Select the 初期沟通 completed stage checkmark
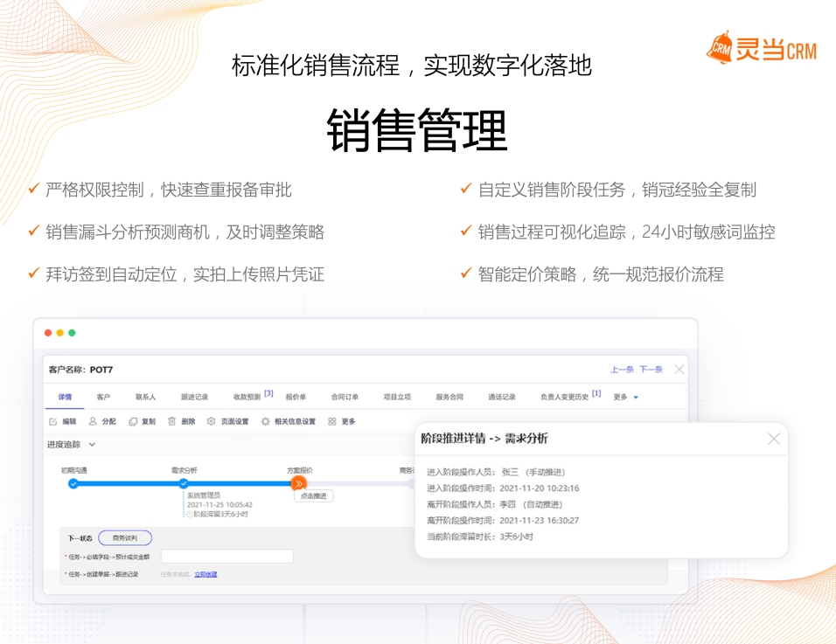The image size is (836, 644). click(x=73, y=483)
